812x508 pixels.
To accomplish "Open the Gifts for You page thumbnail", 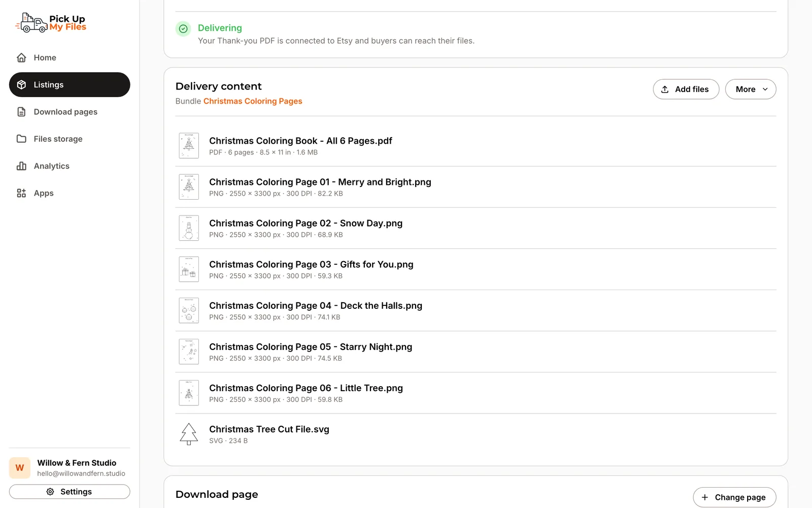I will (189, 269).
